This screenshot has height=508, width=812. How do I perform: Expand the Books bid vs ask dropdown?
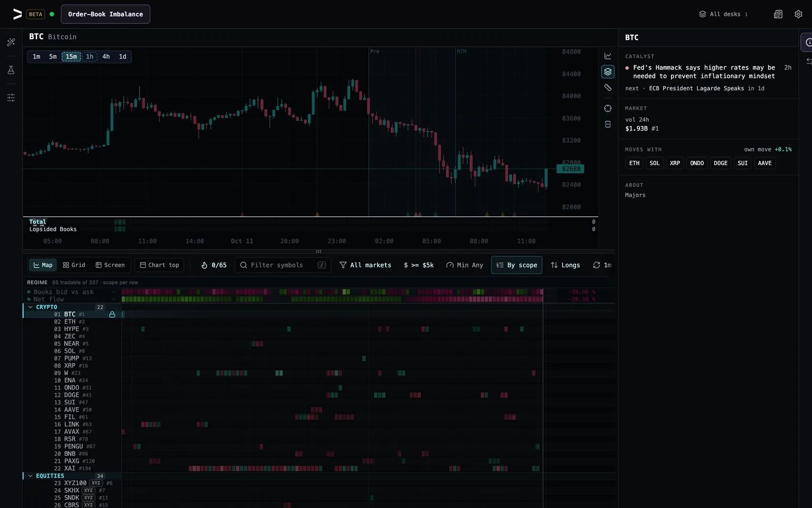(x=113, y=292)
